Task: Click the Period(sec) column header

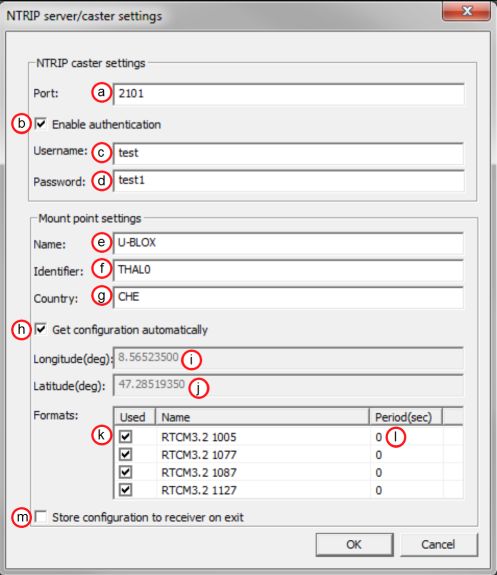Action: point(405,417)
